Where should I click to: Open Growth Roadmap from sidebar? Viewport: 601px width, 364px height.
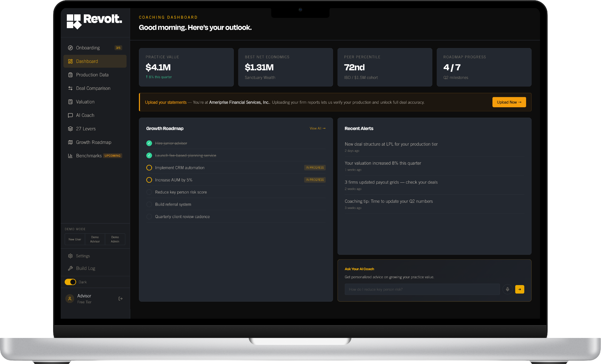95,142
